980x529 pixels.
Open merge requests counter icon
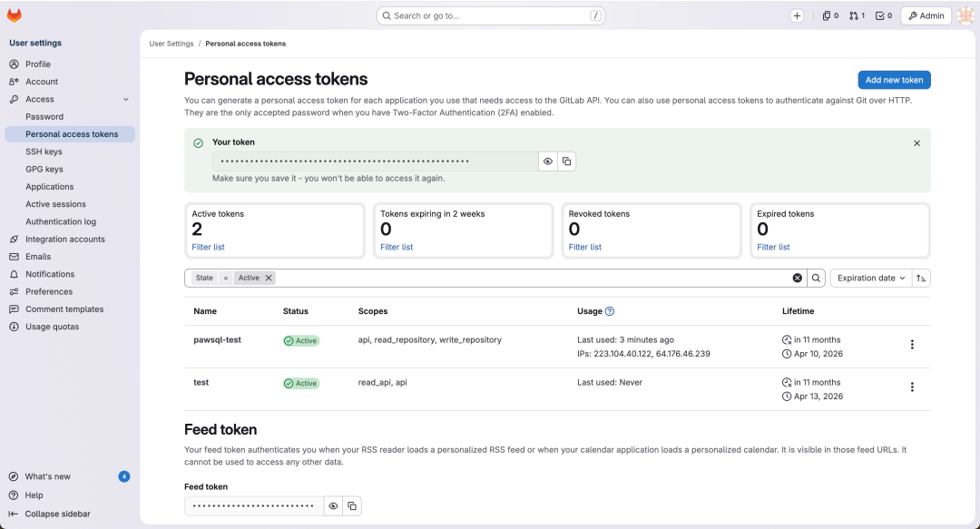click(x=857, y=15)
